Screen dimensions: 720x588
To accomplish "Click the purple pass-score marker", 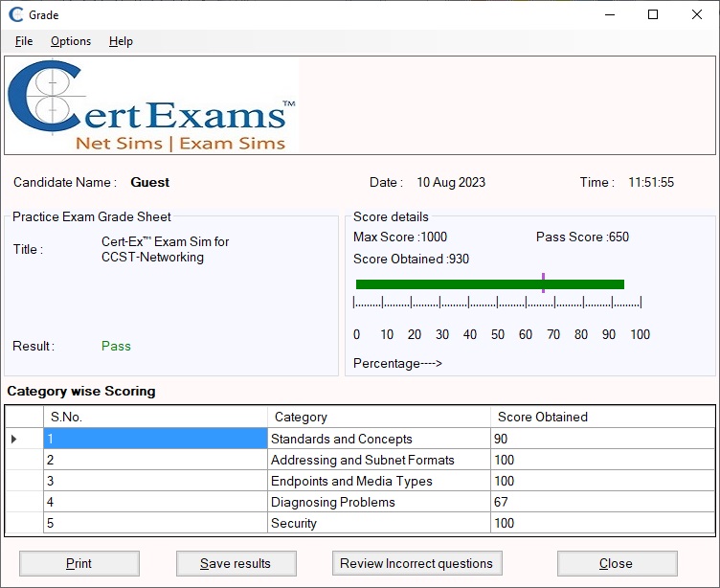I will point(543,283).
